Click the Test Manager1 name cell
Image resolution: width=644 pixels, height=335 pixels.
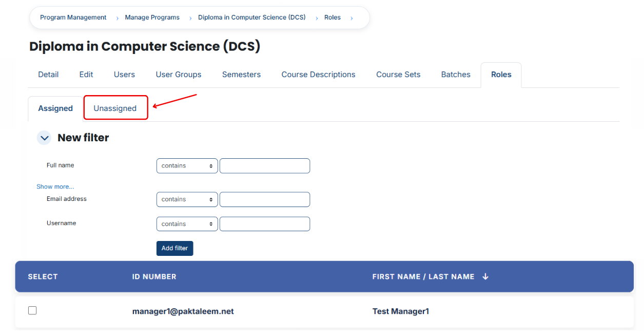click(x=400, y=311)
